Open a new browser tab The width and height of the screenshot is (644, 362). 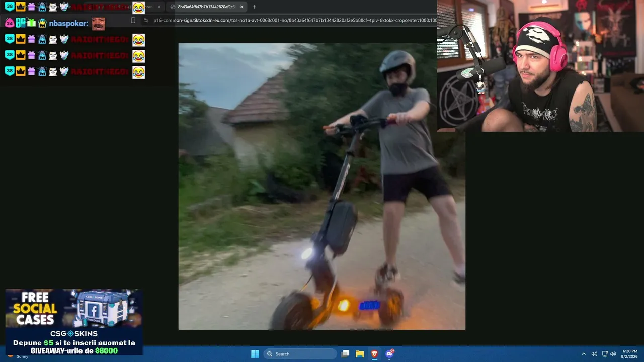point(254,7)
